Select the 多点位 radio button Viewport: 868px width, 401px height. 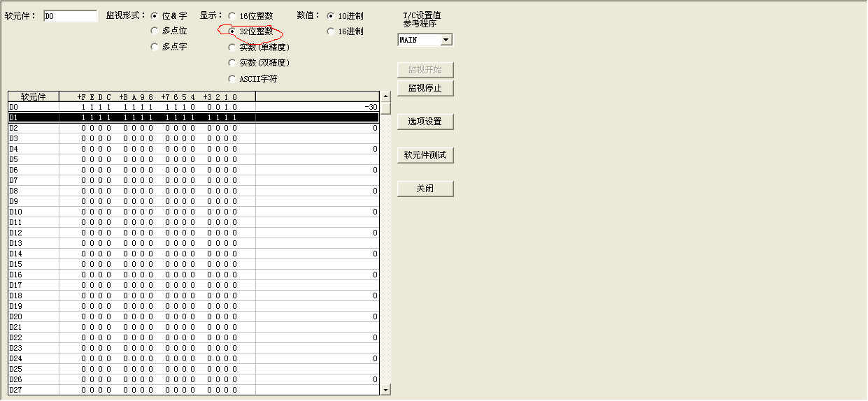155,31
